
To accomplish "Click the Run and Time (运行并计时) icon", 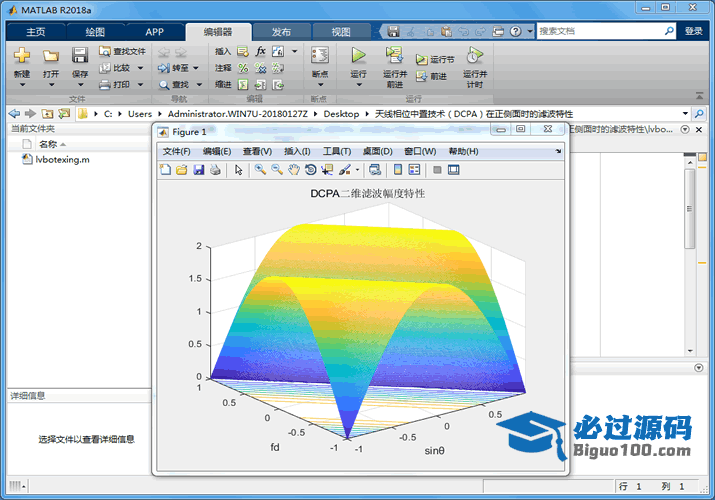I will click(475, 56).
